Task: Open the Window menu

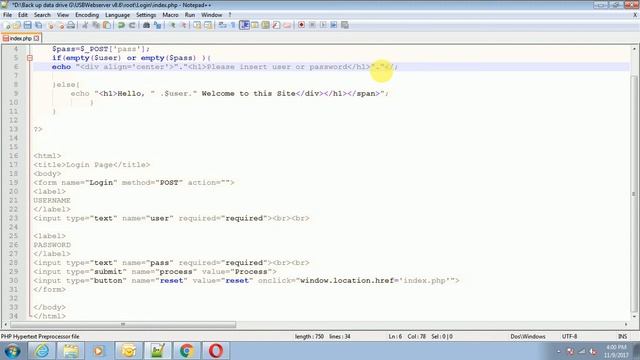Action: [x=211, y=15]
